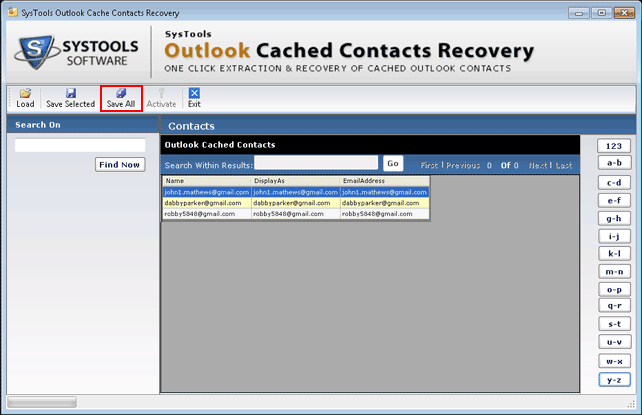Go to the First results page

tap(429, 165)
